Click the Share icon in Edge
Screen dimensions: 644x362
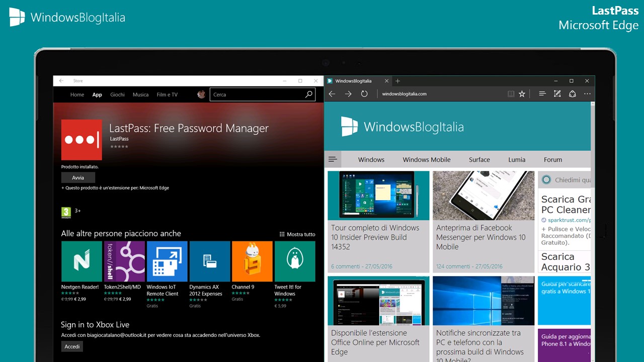click(x=572, y=94)
